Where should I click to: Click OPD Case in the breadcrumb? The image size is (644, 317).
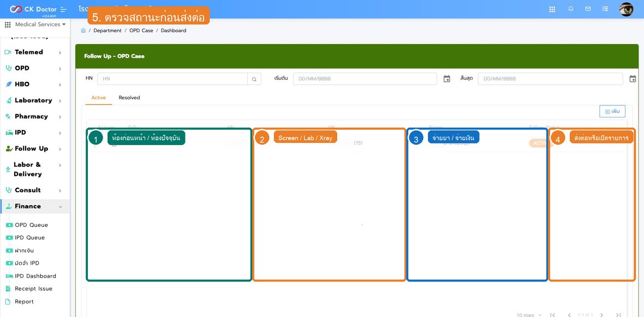(x=141, y=31)
